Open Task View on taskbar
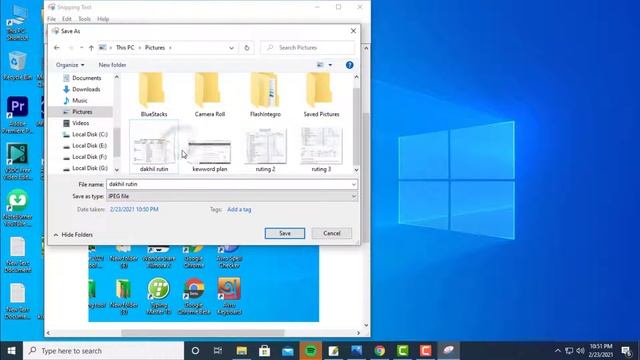This screenshot has height=360, width=640. coord(218,351)
